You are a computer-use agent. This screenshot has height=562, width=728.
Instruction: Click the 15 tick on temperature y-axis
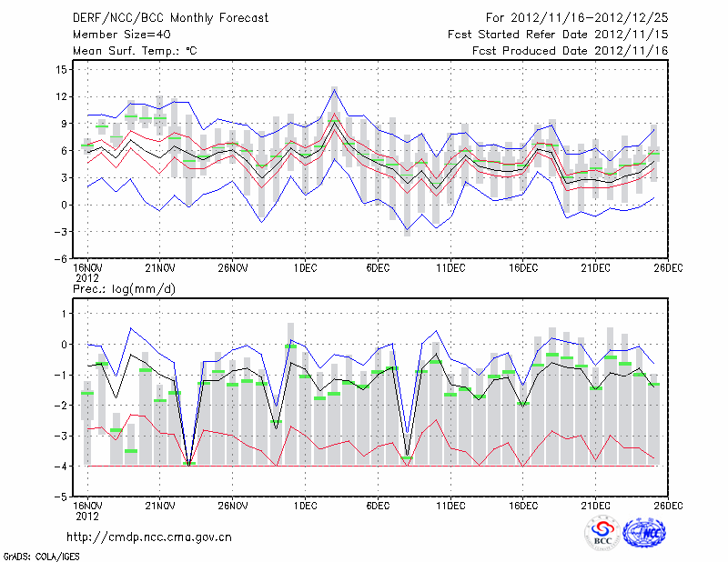point(62,69)
